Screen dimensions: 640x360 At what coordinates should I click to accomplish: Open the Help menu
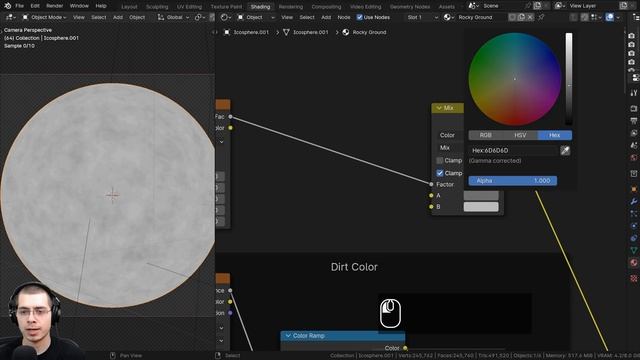click(101, 6)
